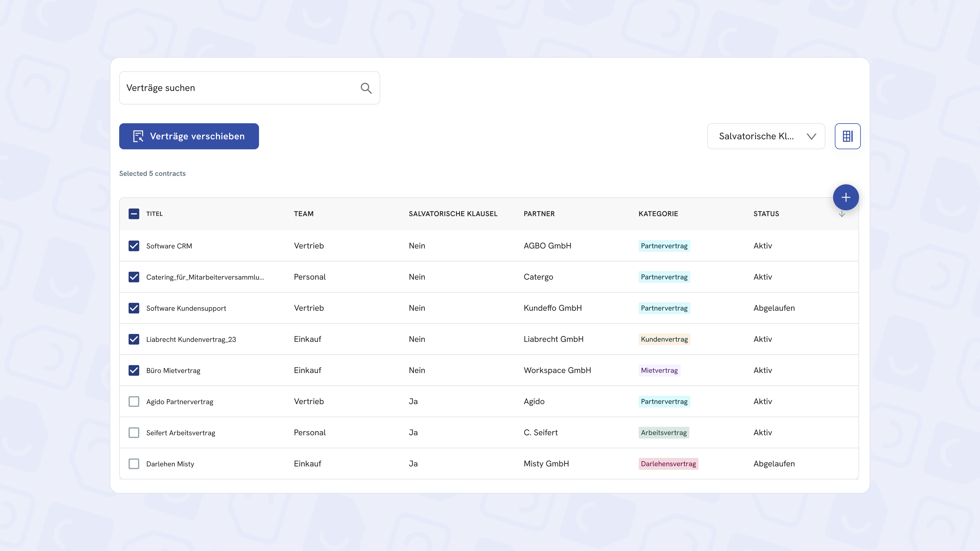The height and width of the screenshot is (551, 980).
Task: Click the TEAM column header
Action: (x=304, y=214)
